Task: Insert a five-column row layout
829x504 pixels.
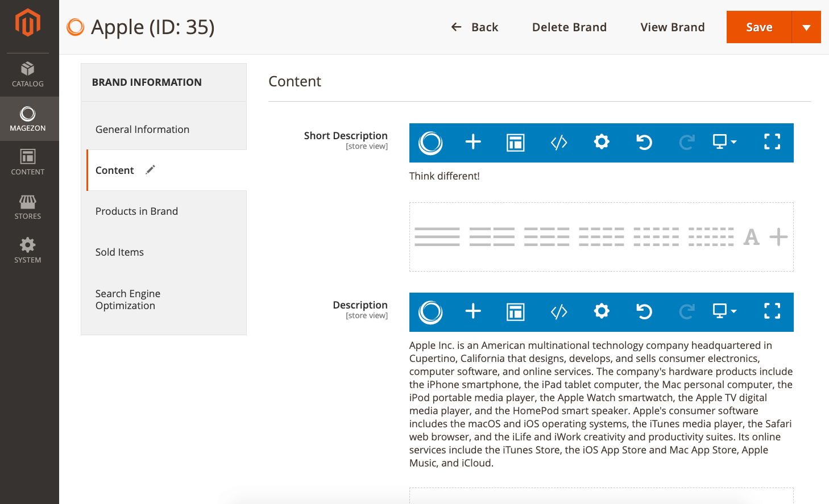Action: [656, 237]
